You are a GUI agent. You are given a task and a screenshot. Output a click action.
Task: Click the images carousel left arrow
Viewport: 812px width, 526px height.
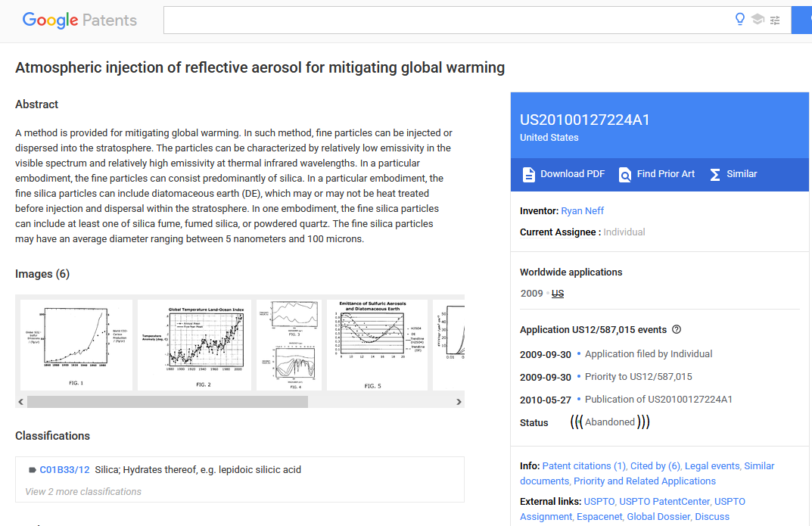20,402
